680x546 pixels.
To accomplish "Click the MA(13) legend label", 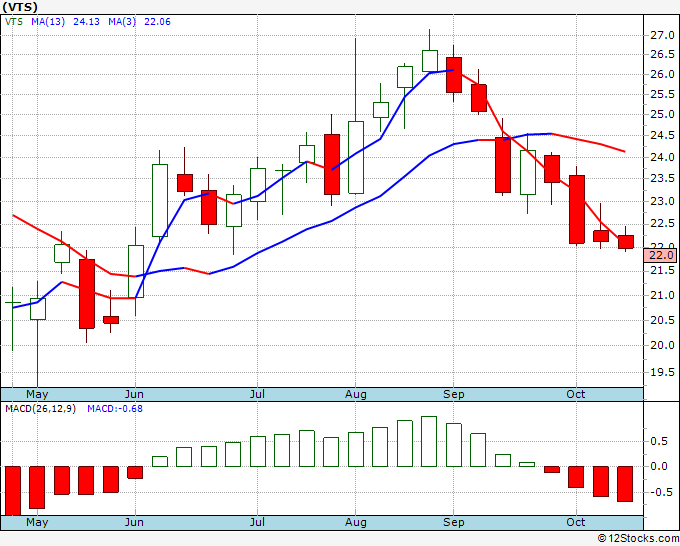I will 48,22.
